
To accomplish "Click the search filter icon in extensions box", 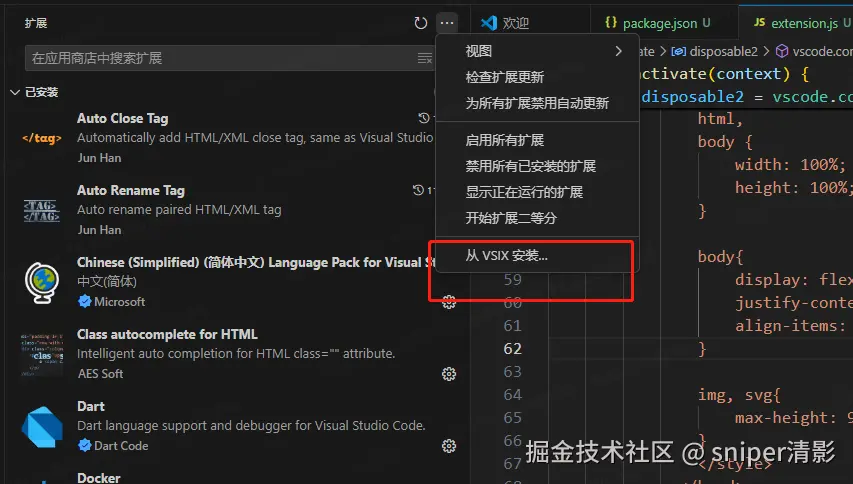I will click(x=424, y=58).
